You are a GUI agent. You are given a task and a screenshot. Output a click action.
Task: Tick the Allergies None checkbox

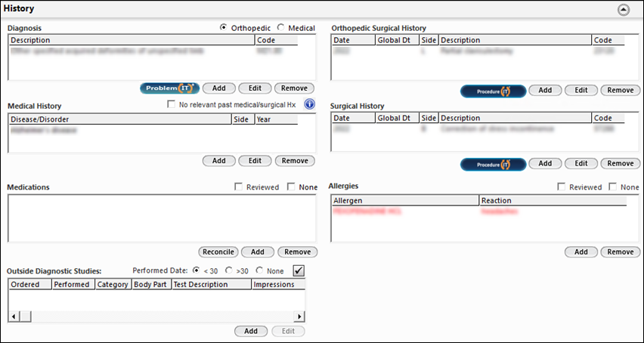coord(612,187)
